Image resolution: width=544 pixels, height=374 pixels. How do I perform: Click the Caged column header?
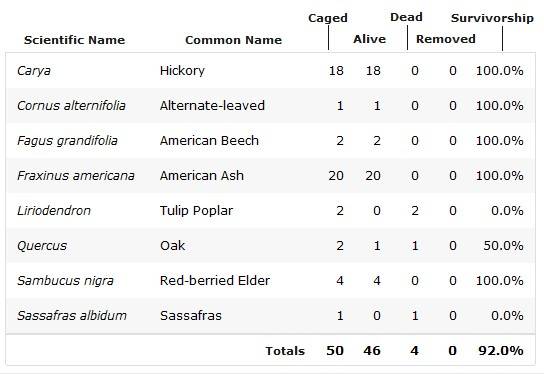pos(328,18)
